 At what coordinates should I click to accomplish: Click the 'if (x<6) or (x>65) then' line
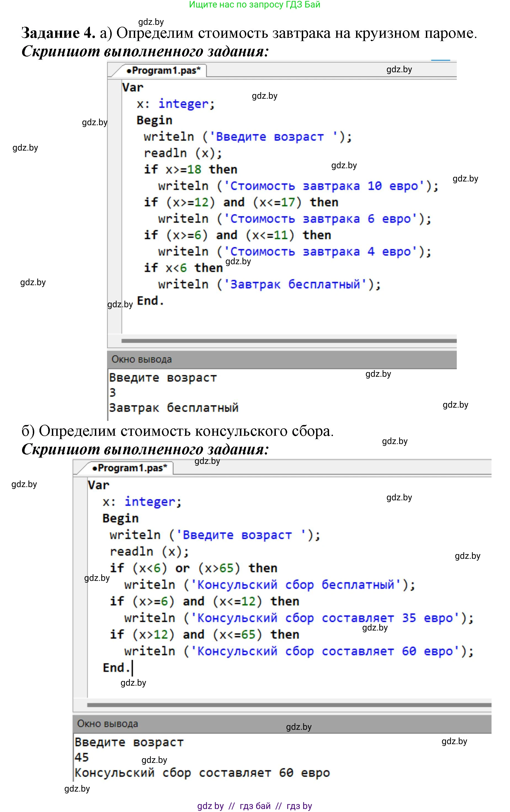tap(194, 568)
